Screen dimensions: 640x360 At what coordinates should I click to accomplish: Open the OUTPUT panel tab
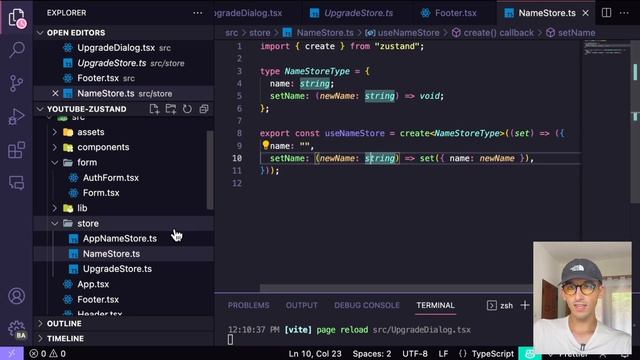[302, 305]
